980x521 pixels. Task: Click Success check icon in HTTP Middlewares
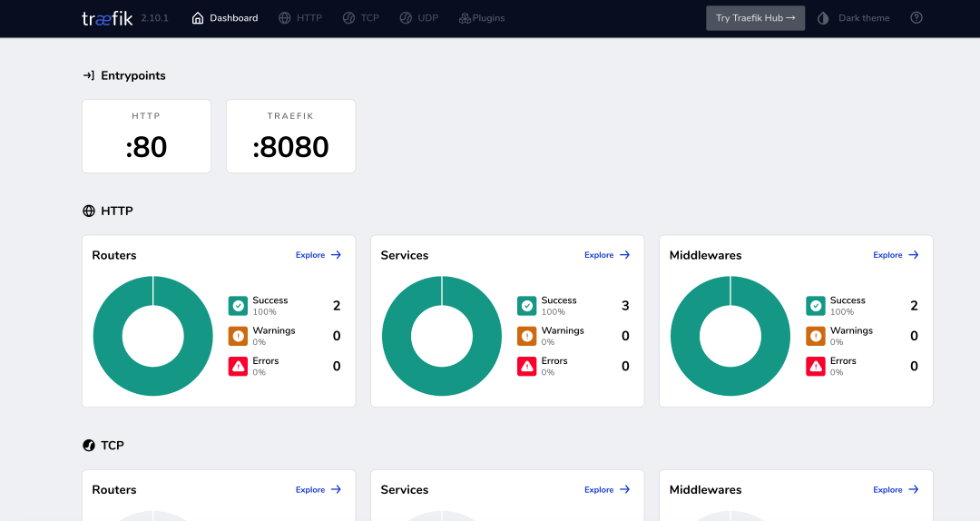point(816,306)
